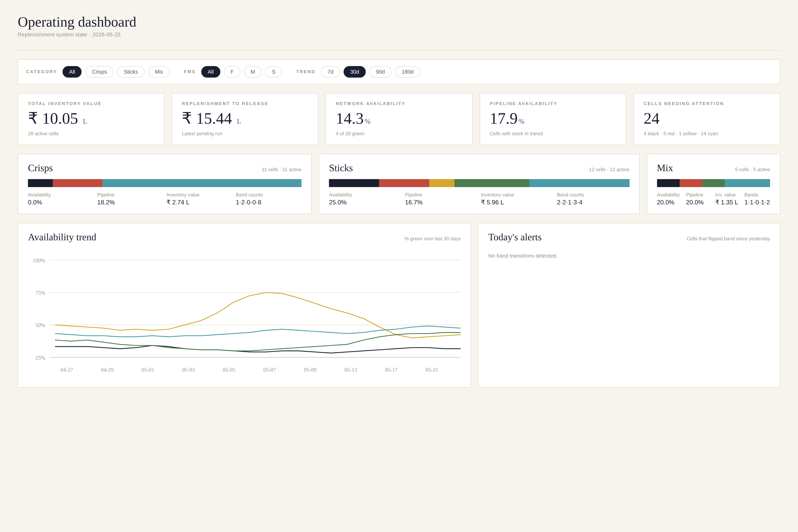Click the yellow segment of Sticks band bar
This screenshot has width=798, height=532.
click(x=442, y=183)
